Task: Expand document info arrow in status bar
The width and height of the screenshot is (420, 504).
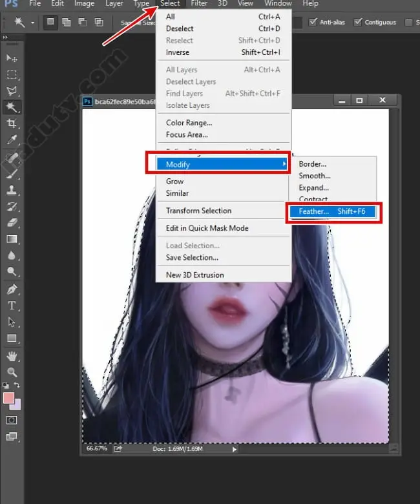Action: point(235,449)
